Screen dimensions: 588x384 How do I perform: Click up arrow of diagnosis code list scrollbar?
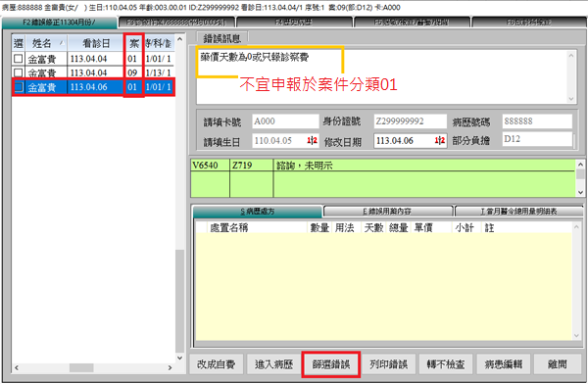coord(580,165)
